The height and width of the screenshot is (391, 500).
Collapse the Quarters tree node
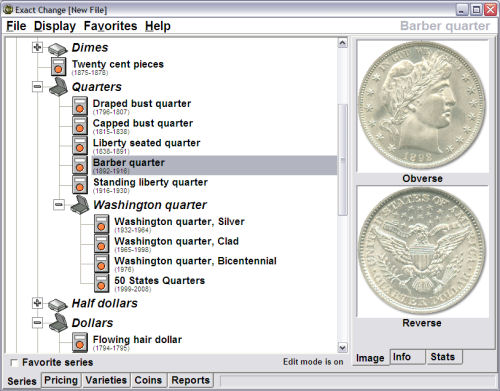[37, 87]
